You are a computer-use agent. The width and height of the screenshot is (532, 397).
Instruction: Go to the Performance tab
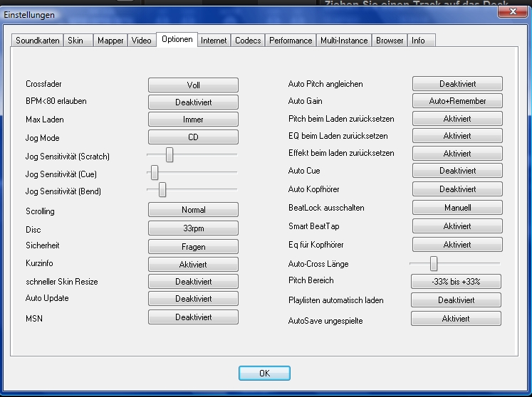290,41
